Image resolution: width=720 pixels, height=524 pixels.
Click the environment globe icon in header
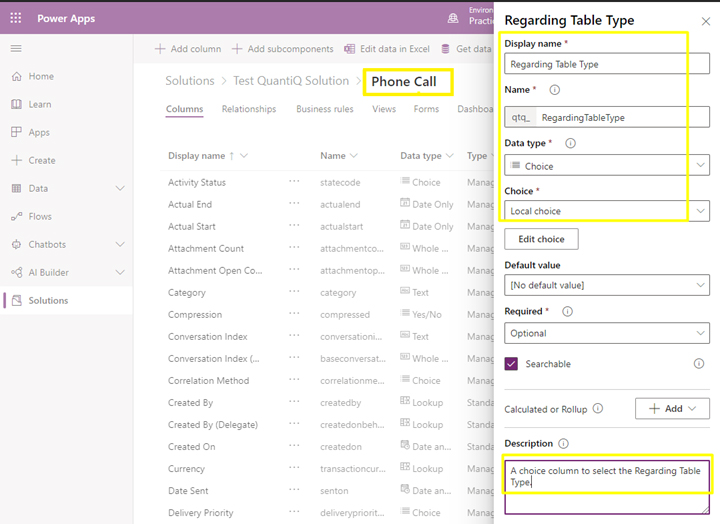click(x=453, y=18)
